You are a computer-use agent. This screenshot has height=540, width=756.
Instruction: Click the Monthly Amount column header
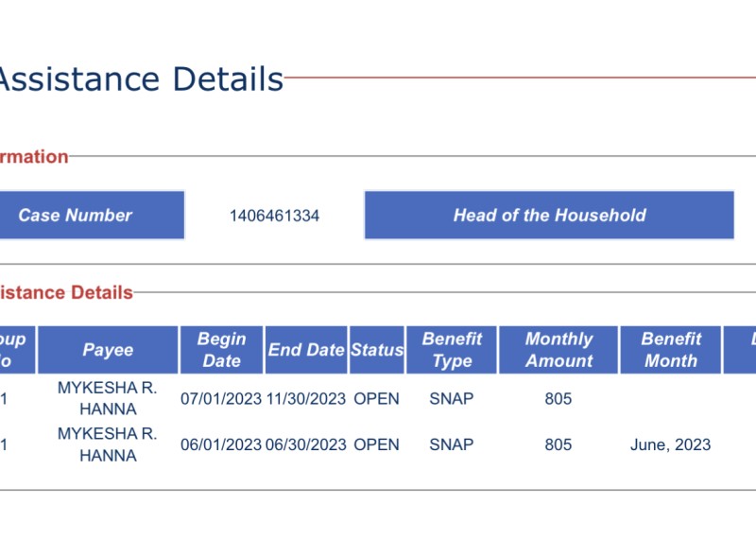tap(558, 350)
